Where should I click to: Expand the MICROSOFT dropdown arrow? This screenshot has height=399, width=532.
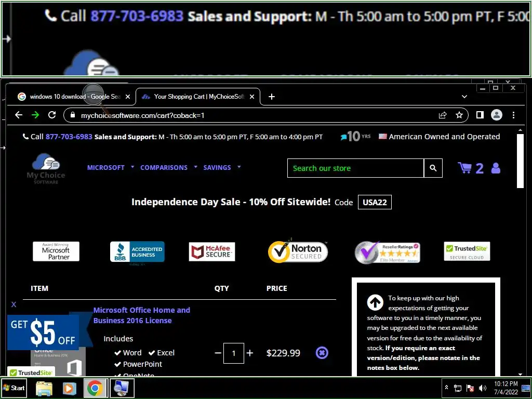tap(132, 167)
